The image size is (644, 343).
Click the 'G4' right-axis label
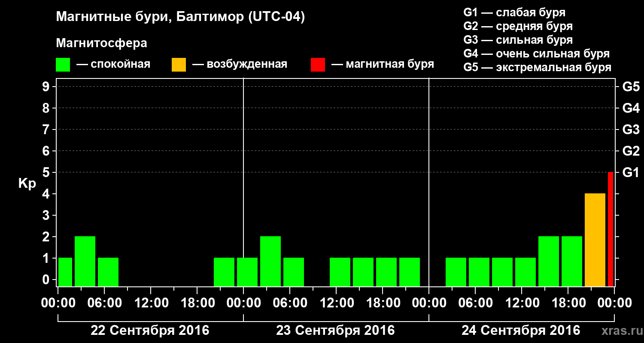click(631, 108)
